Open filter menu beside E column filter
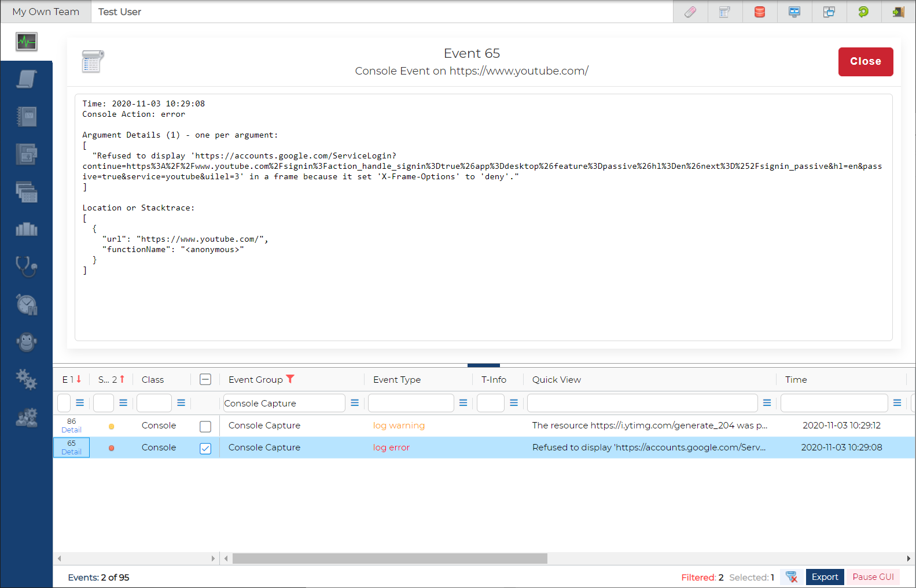The width and height of the screenshot is (916, 588). 80,402
